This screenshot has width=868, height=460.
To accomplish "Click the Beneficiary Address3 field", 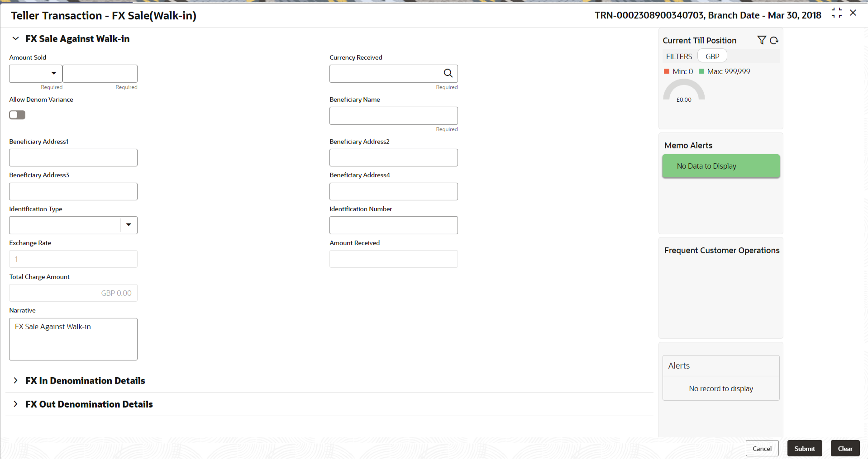I will point(73,191).
